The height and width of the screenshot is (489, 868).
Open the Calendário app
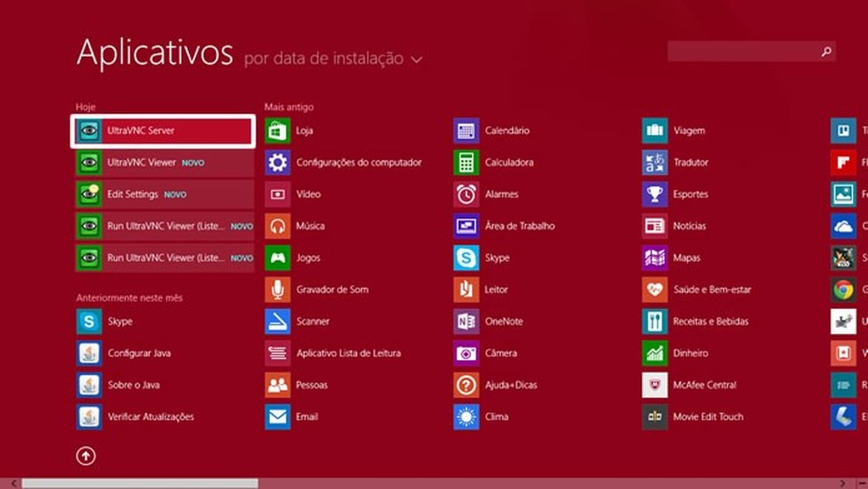pyautogui.click(x=492, y=131)
